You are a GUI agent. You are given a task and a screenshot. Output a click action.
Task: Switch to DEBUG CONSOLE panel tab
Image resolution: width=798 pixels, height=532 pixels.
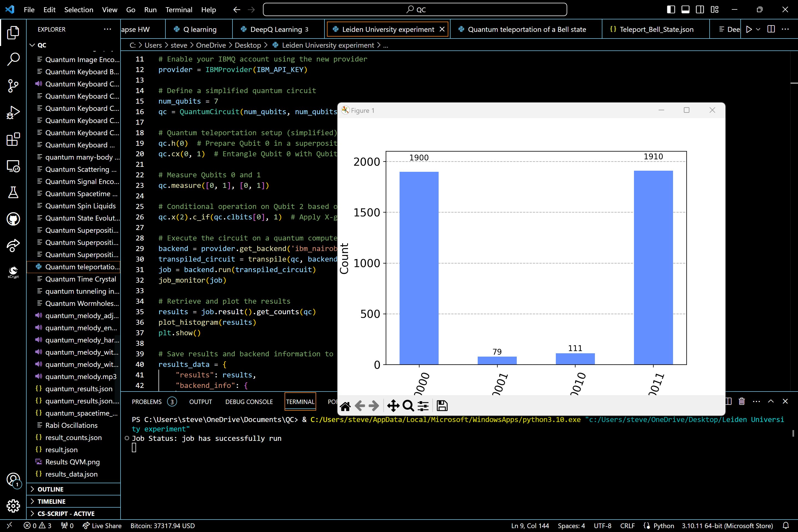coord(249,402)
